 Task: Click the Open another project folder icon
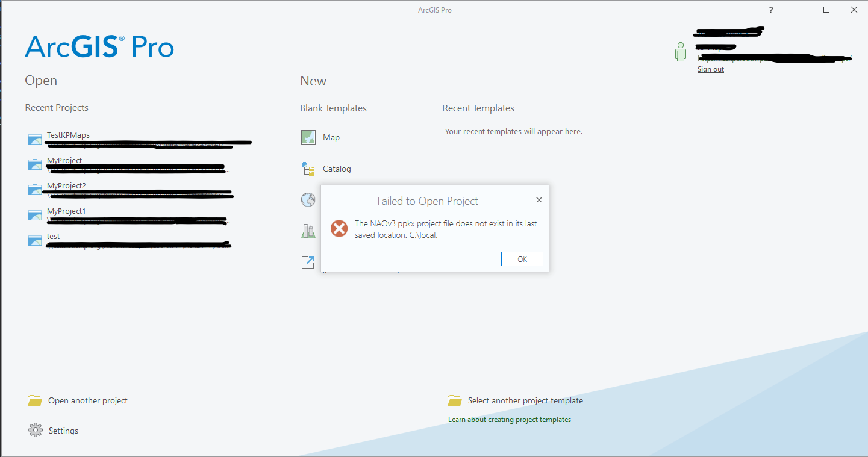(x=34, y=400)
